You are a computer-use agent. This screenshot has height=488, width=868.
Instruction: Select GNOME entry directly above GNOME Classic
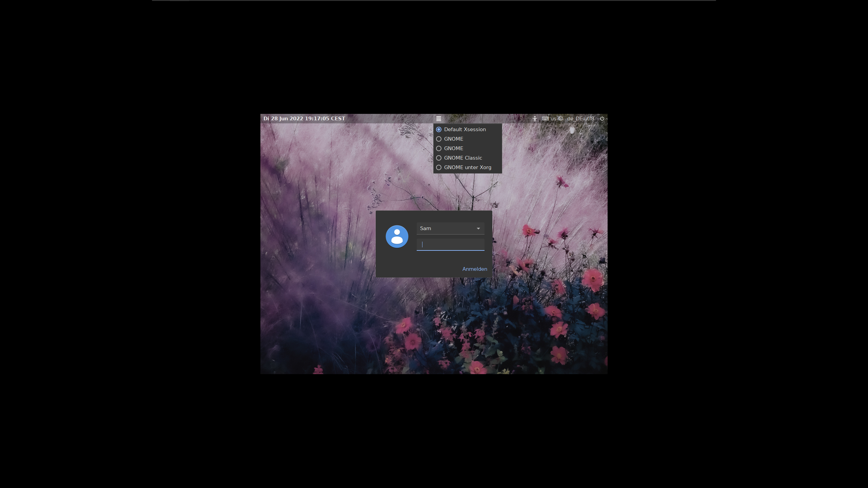[453, 148]
